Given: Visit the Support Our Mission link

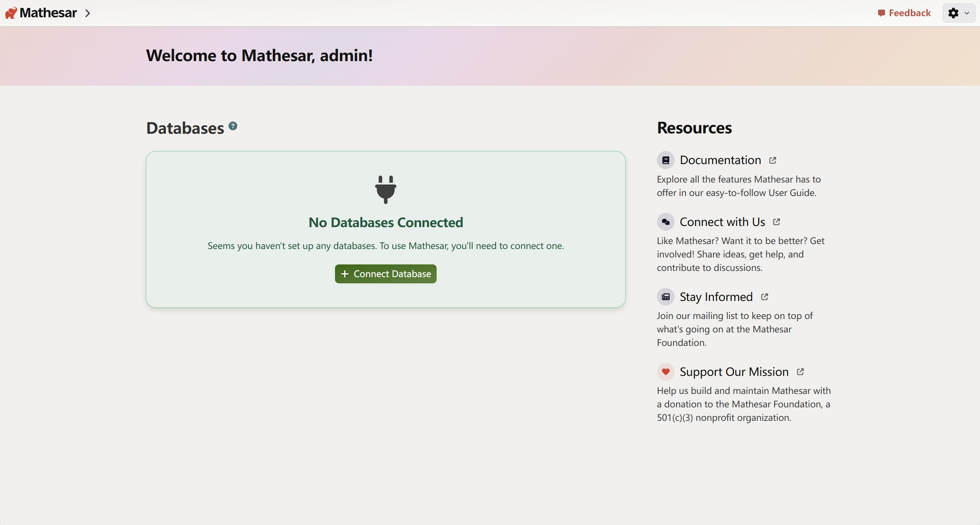Looking at the screenshot, I should pos(734,372).
